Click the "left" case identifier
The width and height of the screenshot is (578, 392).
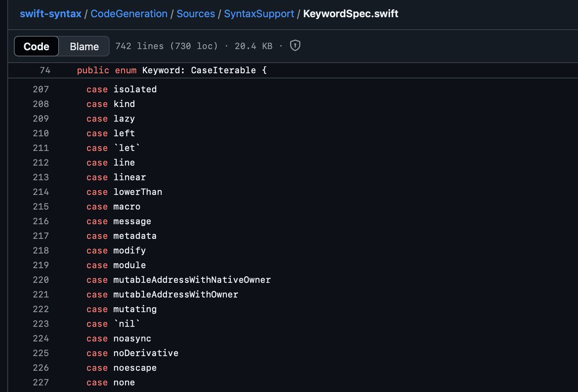pos(124,133)
